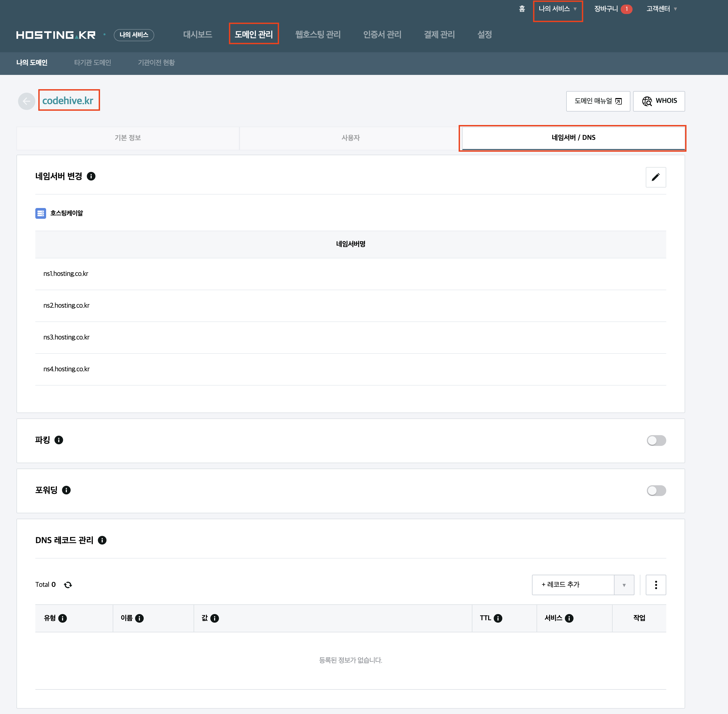Click the WHOIS button
Screen dimensions: 728x714
click(x=659, y=101)
